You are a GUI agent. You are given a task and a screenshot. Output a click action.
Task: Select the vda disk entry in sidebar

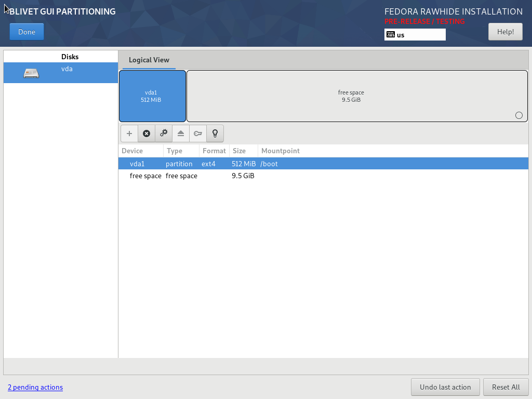(x=61, y=73)
